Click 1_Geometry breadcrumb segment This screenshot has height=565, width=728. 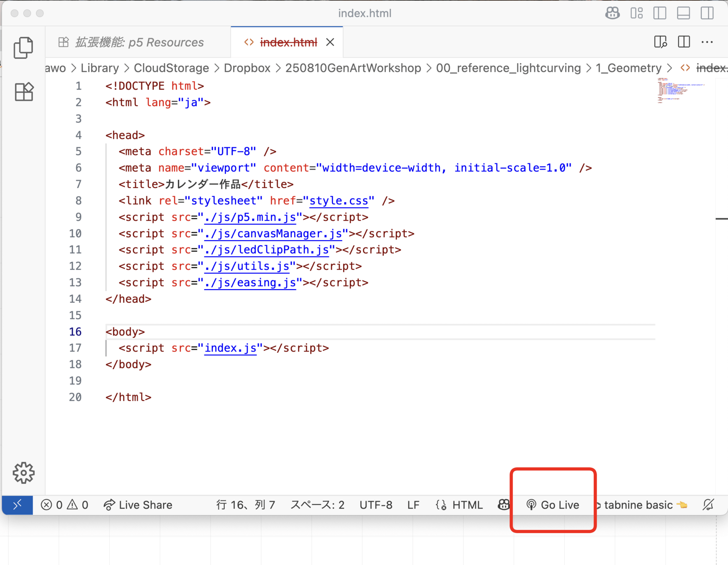coord(628,68)
